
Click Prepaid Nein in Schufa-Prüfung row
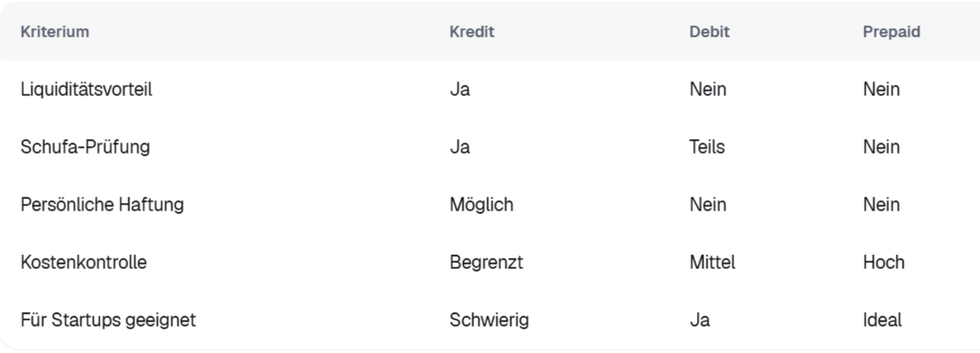point(881,147)
